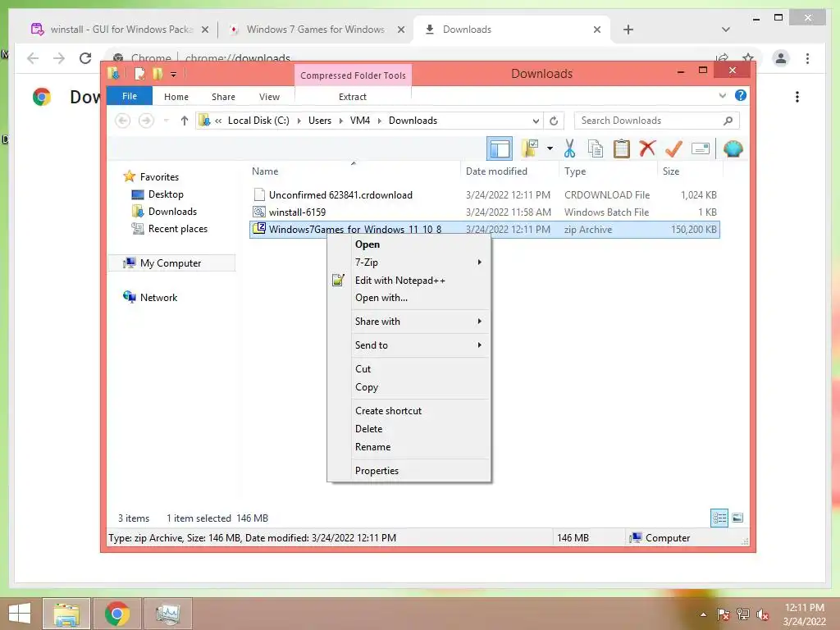Switch to Windows 7 Games Chrome tab

316,30
